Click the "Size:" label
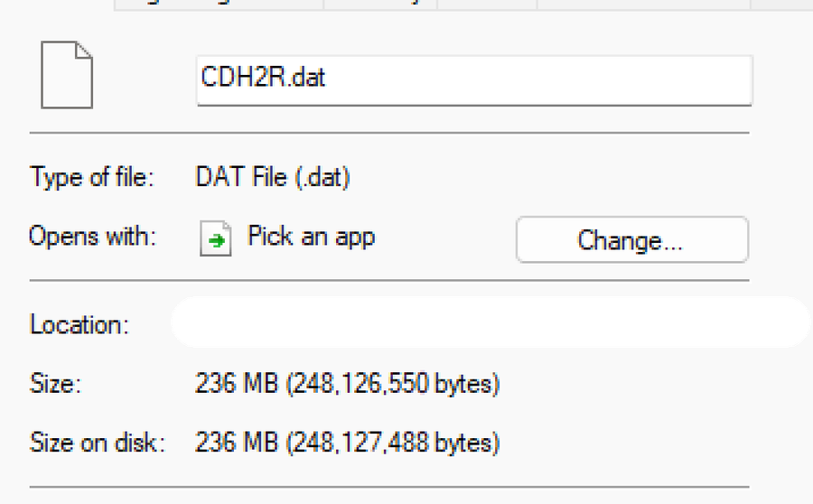 tap(56, 384)
